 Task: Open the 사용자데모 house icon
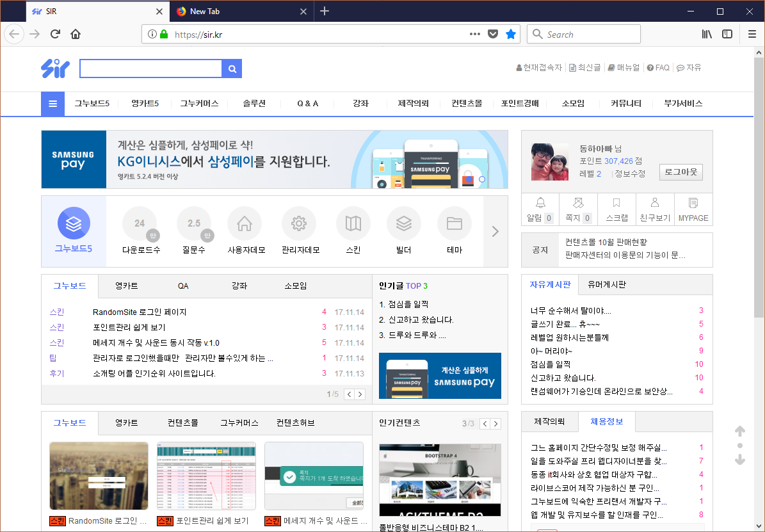pyautogui.click(x=244, y=223)
